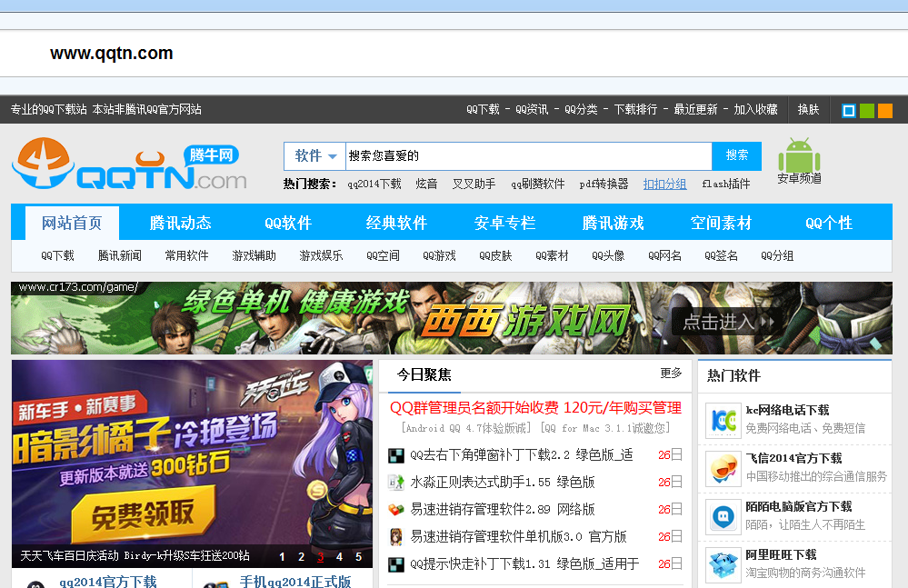908x588 pixels.
Task: Click the 搜索 search button
Action: click(736, 155)
